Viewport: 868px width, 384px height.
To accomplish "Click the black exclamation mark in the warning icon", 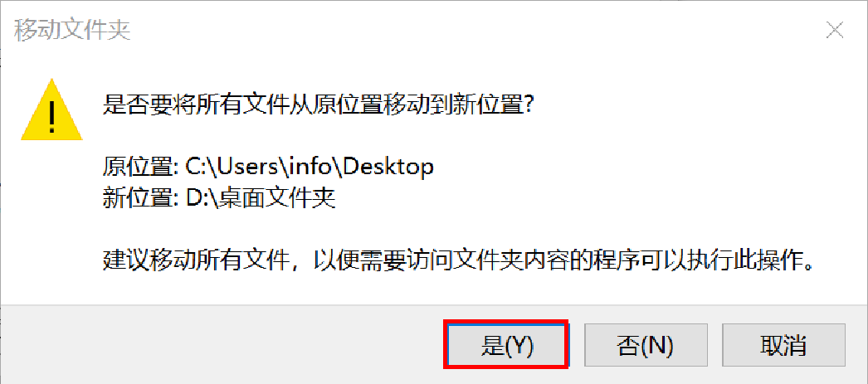I will 52,115.
